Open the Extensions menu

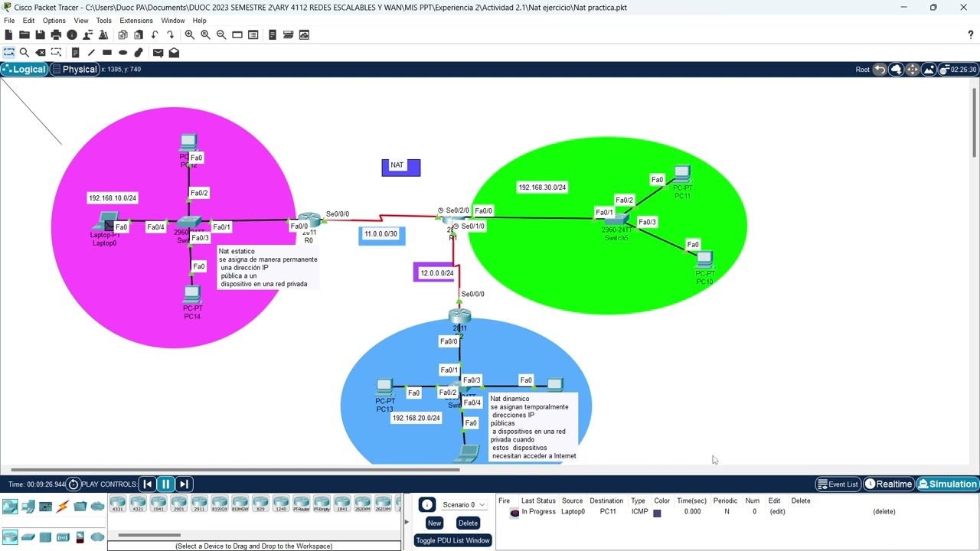coord(136,21)
